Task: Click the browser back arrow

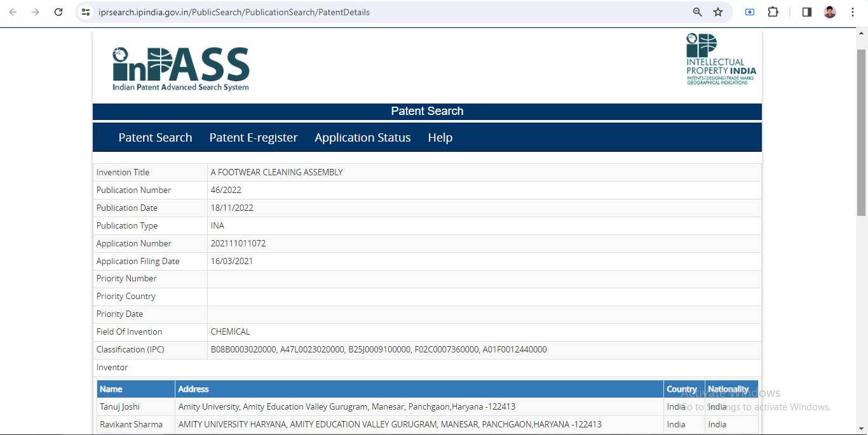Action: coord(13,12)
